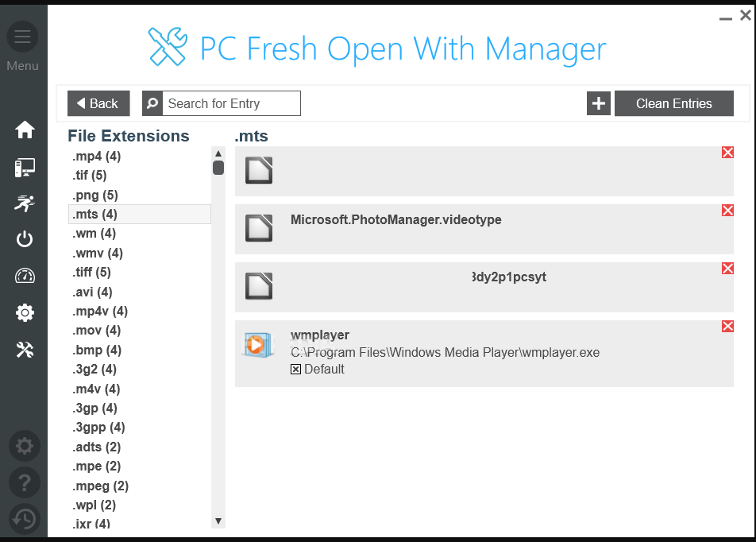
Task: Remove the Microsoft.PhotoManager.videotype entry
Action: 727,211
